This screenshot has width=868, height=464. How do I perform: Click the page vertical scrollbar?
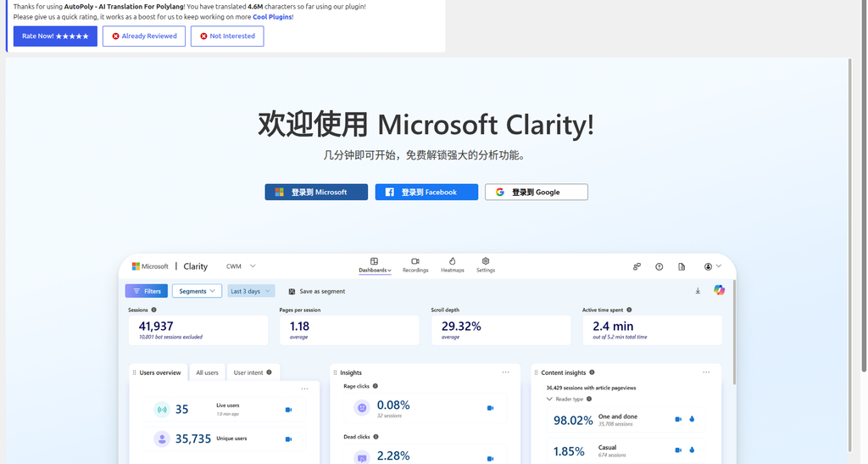pos(864,186)
